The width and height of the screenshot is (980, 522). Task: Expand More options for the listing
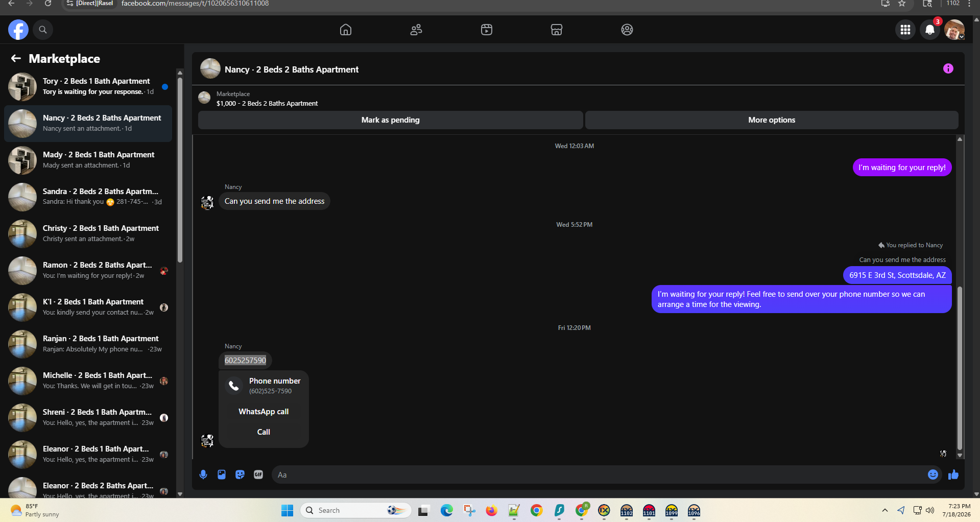tap(772, 120)
